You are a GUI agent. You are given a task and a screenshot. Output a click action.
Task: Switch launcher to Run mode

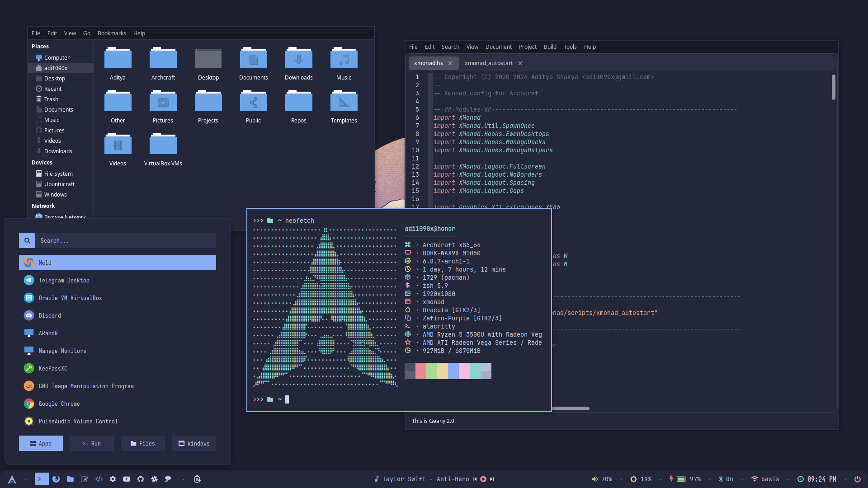point(92,443)
